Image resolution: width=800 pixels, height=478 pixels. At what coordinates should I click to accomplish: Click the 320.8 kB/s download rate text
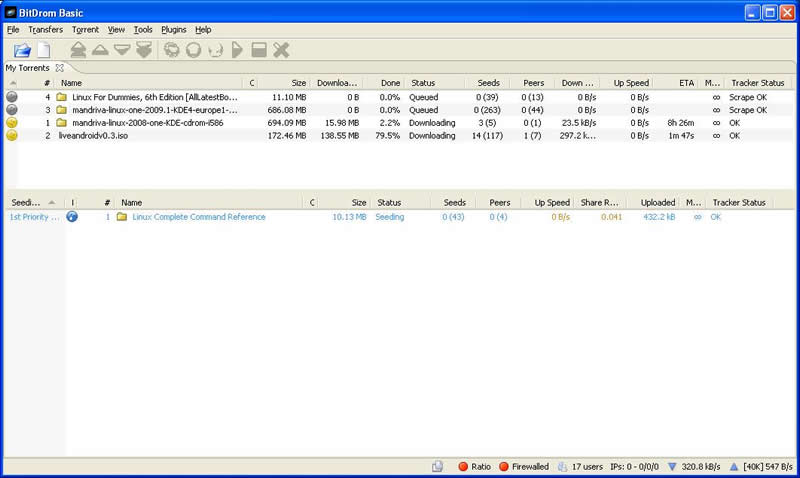pos(701,466)
